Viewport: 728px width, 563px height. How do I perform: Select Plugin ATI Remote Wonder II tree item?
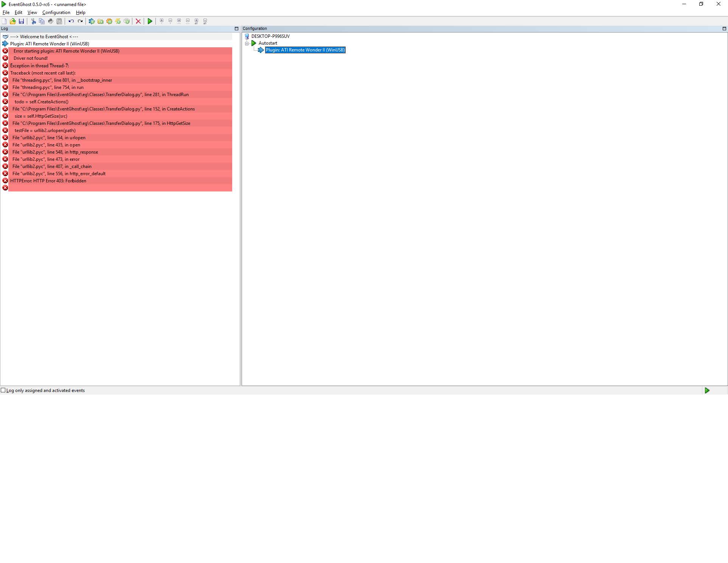(305, 50)
